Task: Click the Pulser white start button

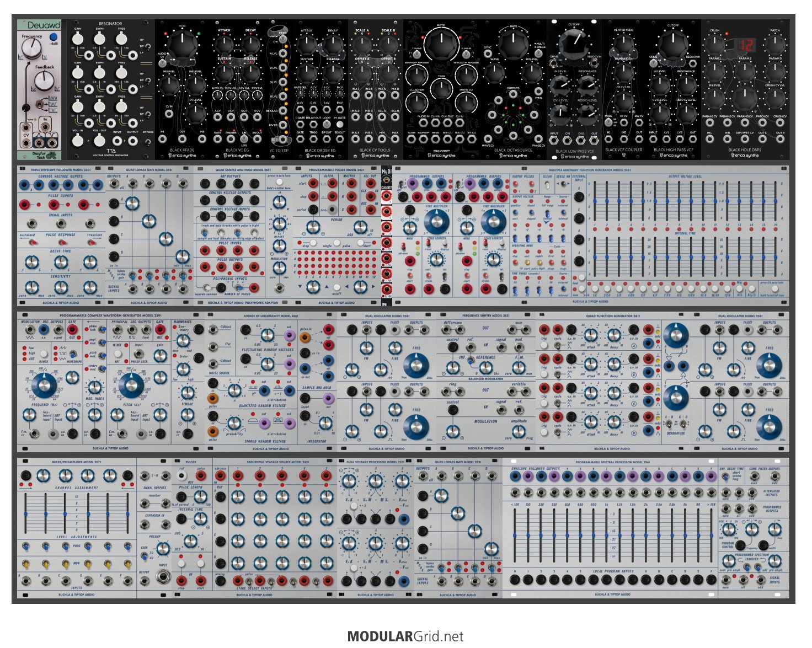Action: click(x=200, y=563)
